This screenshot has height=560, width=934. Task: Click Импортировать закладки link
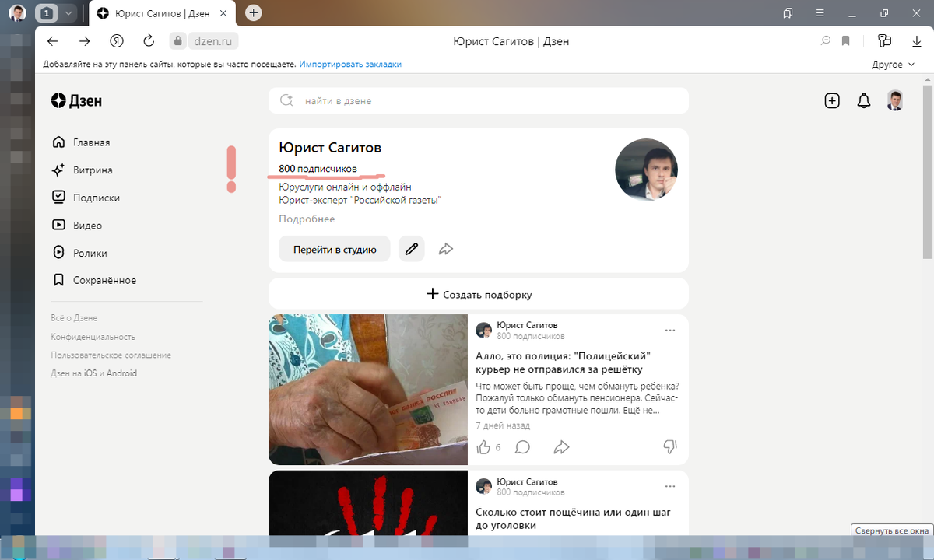(x=350, y=65)
